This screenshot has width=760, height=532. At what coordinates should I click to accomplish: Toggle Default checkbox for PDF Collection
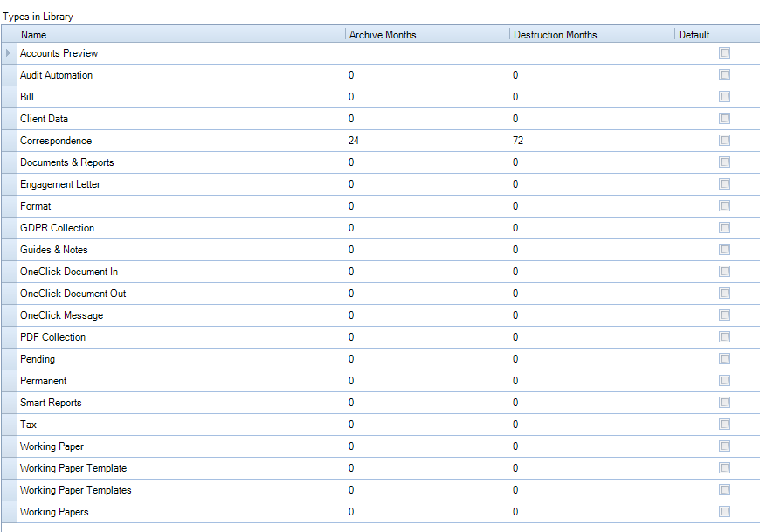tap(724, 336)
